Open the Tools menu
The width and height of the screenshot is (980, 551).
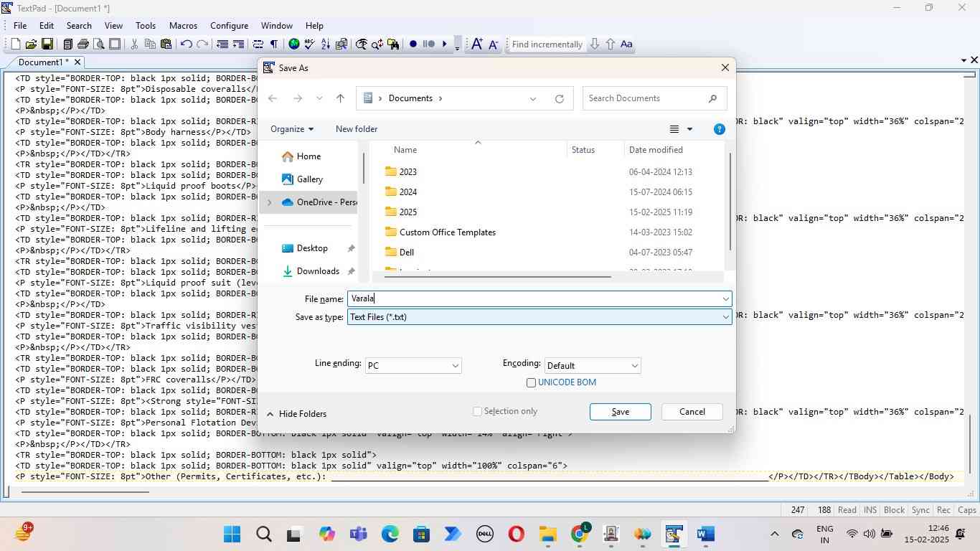(146, 25)
